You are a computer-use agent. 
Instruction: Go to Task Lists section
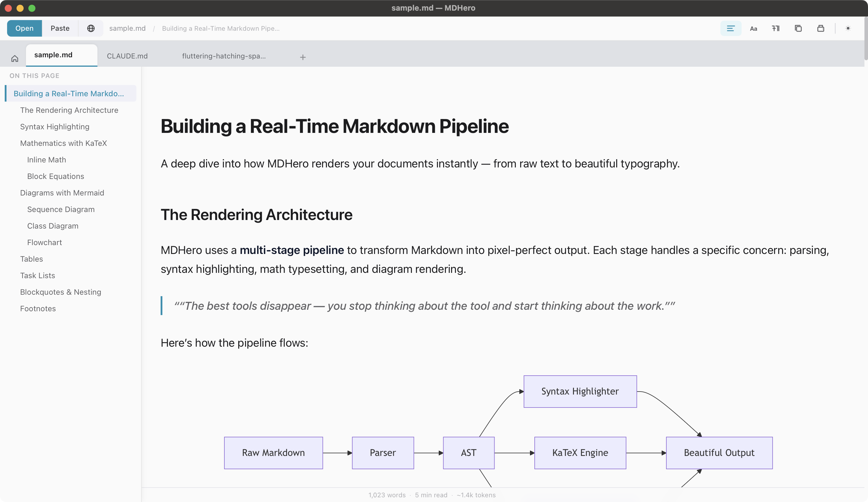click(x=37, y=275)
